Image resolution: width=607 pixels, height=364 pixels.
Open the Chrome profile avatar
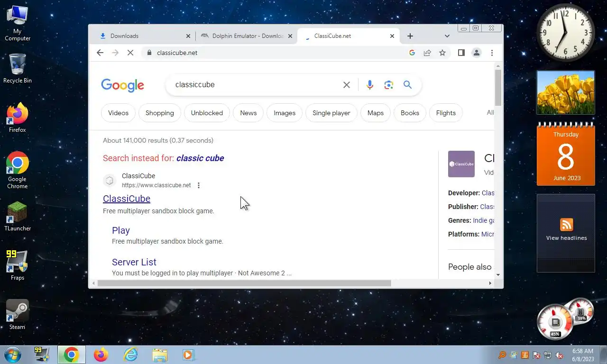(477, 53)
